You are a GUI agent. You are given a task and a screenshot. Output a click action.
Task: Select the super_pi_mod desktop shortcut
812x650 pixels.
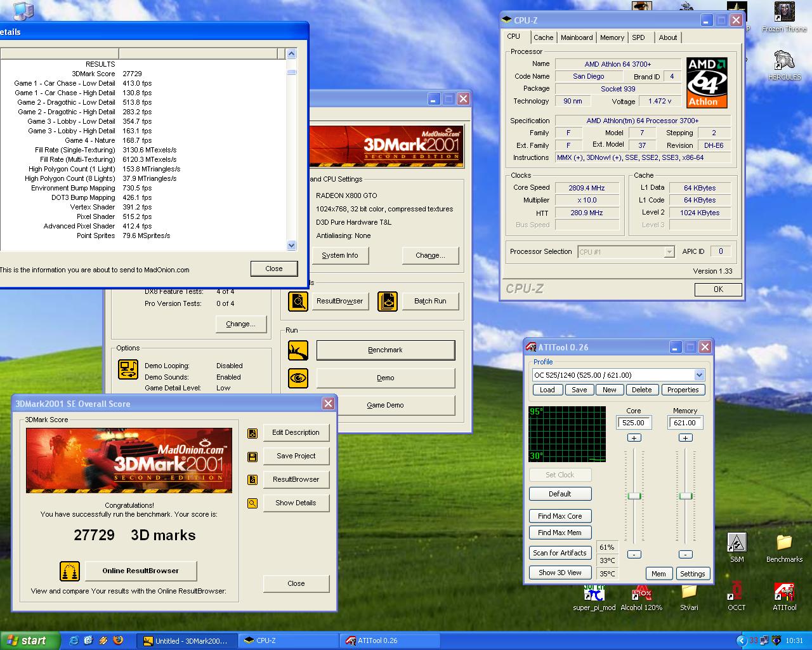click(x=594, y=597)
